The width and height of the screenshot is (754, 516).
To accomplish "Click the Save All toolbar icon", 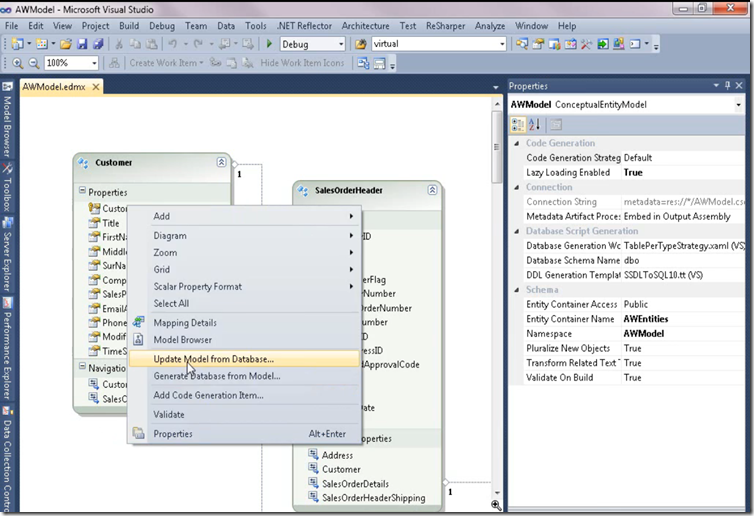I will [x=98, y=44].
